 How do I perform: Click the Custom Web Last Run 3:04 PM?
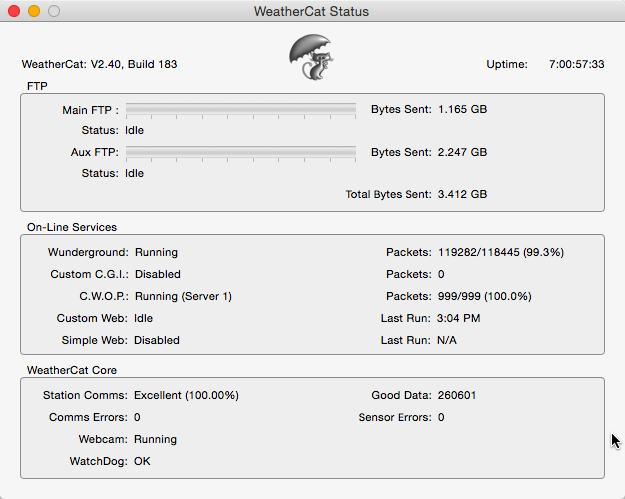pos(458,318)
